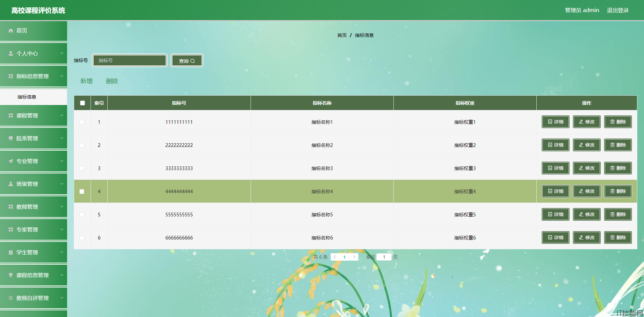
Task: Click the grid icon for 课程管理
Action: pyautogui.click(x=11, y=115)
